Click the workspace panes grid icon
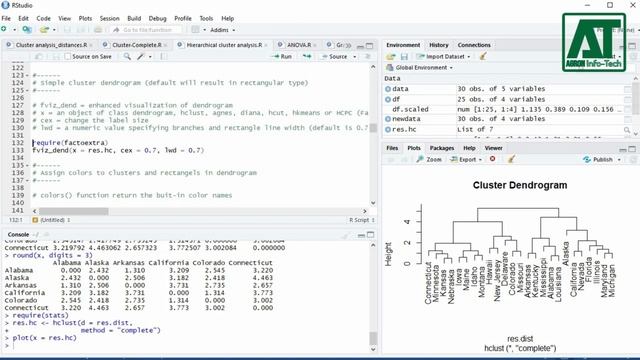Screen dimensions: 640x360 click(x=196, y=29)
